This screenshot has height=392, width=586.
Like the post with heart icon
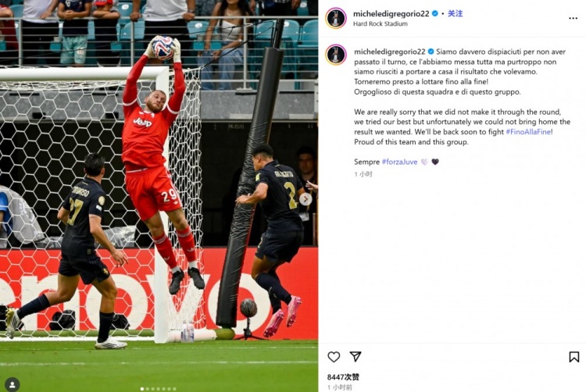pyautogui.click(x=334, y=357)
